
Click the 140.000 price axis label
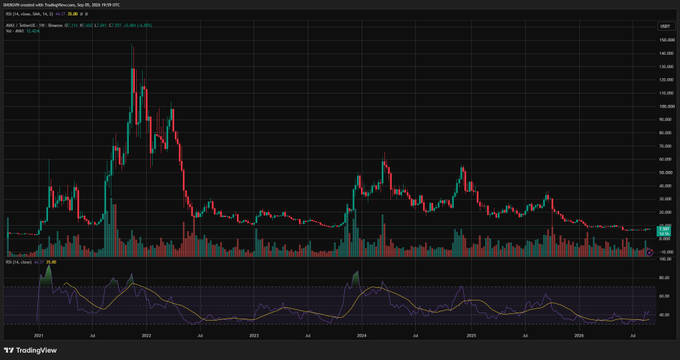click(x=666, y=53)
